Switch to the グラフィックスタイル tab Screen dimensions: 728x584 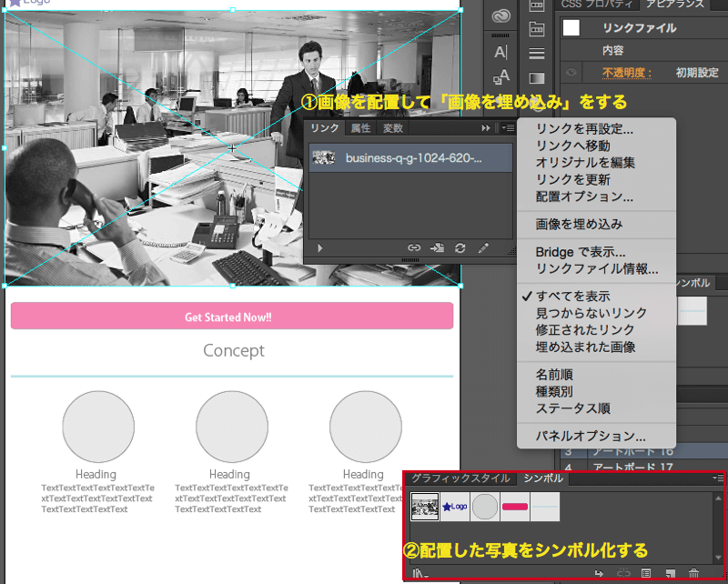coord(460,478)
